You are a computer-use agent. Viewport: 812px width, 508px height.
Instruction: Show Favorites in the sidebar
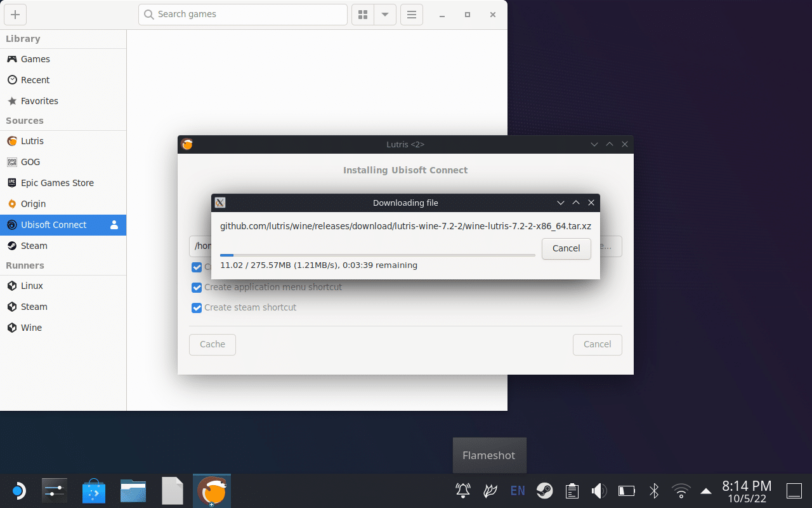pos(63,101)
